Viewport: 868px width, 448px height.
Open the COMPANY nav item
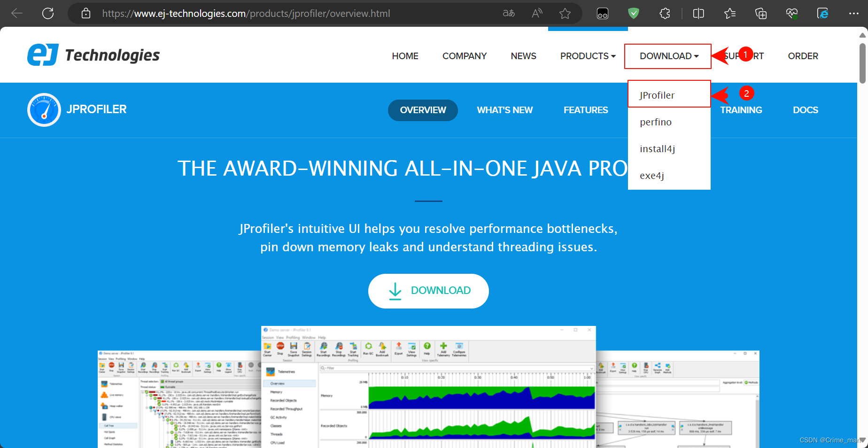tap(465, 56)
